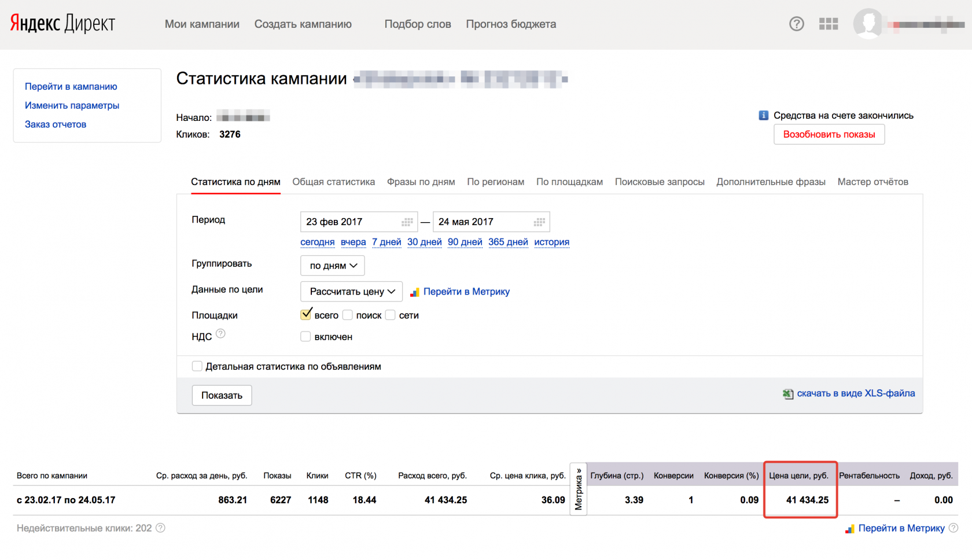Open the По площадкам tab
The height and width of the screenshot is (560, 972).
[570, 182]
